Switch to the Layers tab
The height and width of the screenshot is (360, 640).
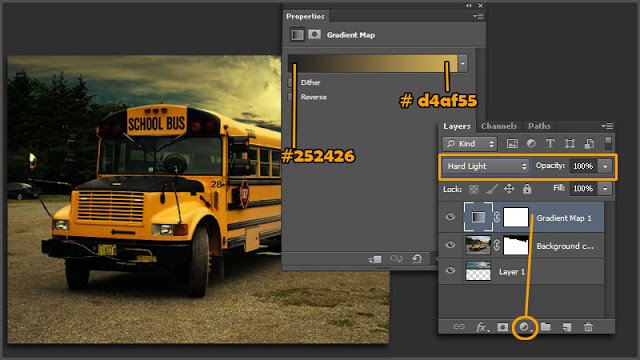tap(457, 126)
